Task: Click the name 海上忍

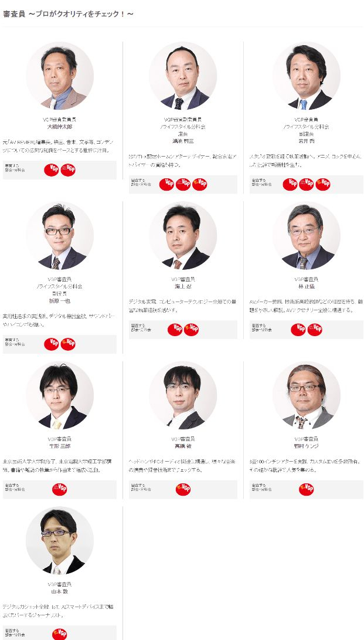Action: pyautogui.click(x=183, y=286)
